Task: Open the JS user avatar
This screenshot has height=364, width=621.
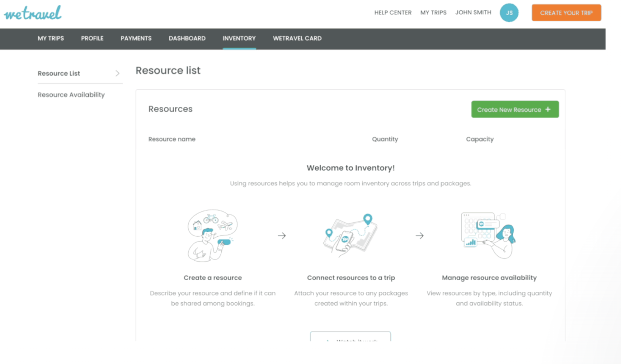Action: point(509,13)
